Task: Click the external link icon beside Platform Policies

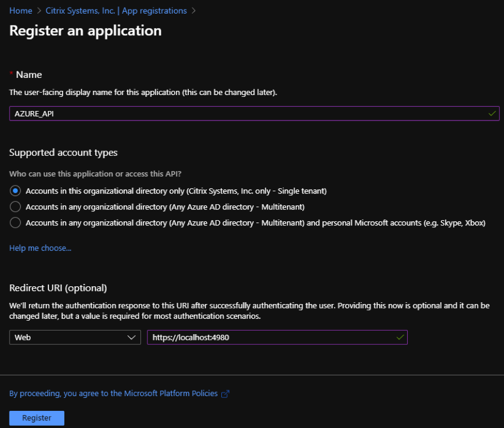Action: (x=225, y=394)
